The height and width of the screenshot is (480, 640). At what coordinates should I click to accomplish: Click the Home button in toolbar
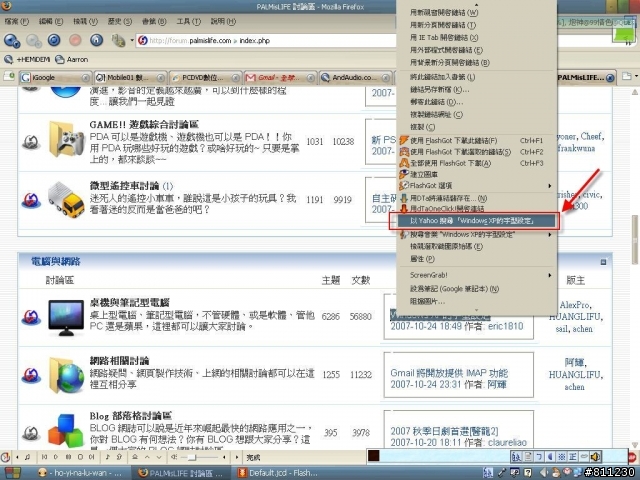tap(96, 40)
